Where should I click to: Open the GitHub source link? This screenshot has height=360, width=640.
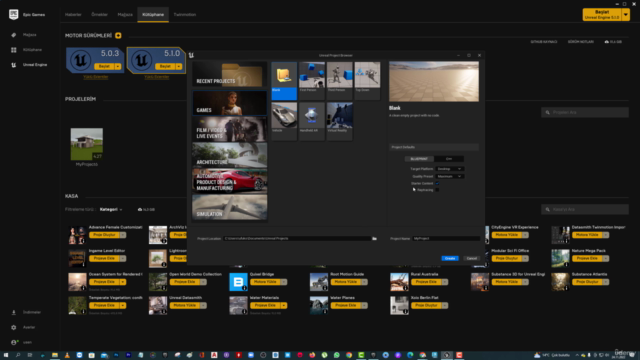click(544, 42)
